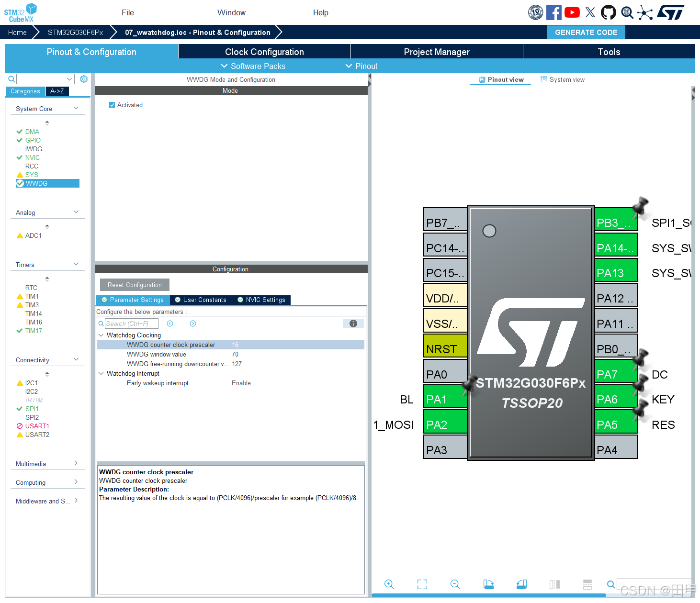Collapse the Watchdog Clocking group
Viewport: 700px width, 603px height.
pos(101,335)
